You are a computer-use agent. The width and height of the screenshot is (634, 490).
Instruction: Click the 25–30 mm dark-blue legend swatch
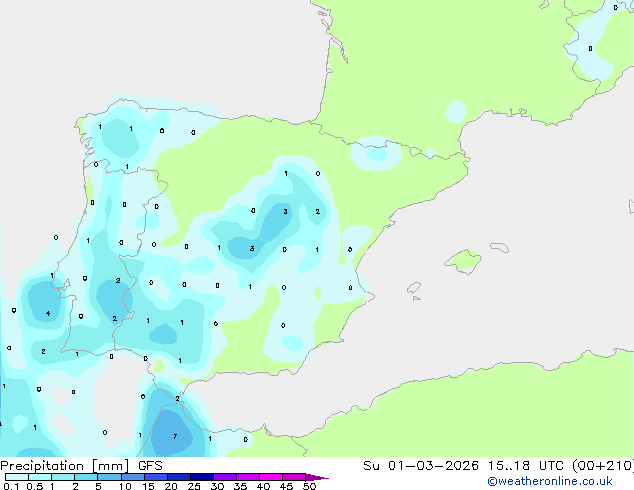tap(202, 477)
